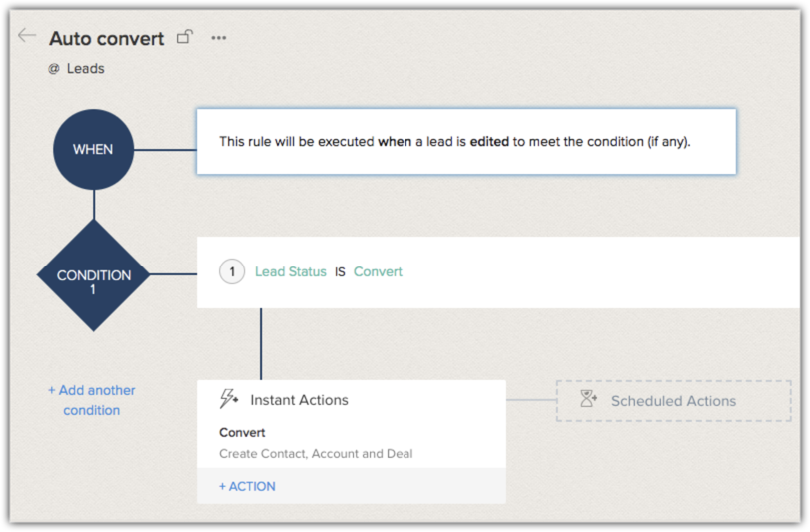Click the Lead Status field in the condition
Image resolution: width=810 pixels, height=532 pixels.
291,271
